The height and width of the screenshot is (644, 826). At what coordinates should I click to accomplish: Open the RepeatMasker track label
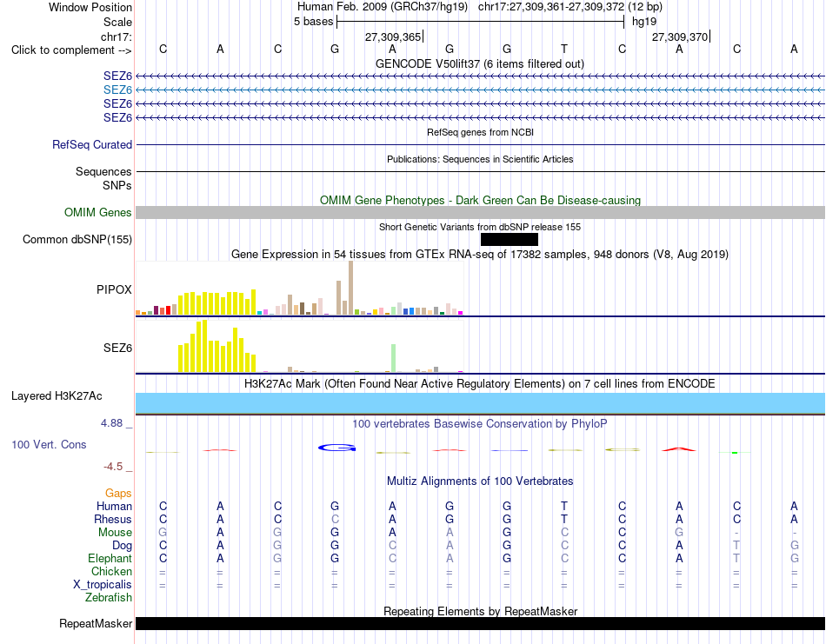click(x=96, y=624)
